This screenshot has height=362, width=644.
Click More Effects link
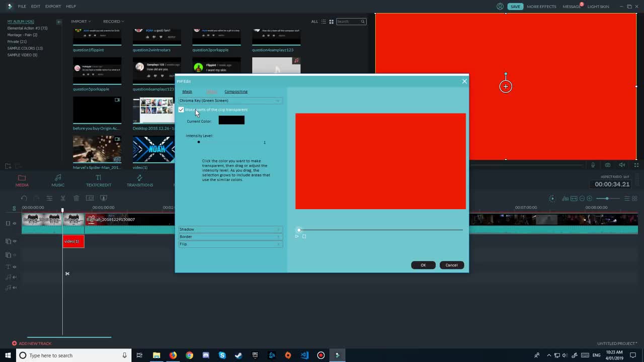point(541,7)
